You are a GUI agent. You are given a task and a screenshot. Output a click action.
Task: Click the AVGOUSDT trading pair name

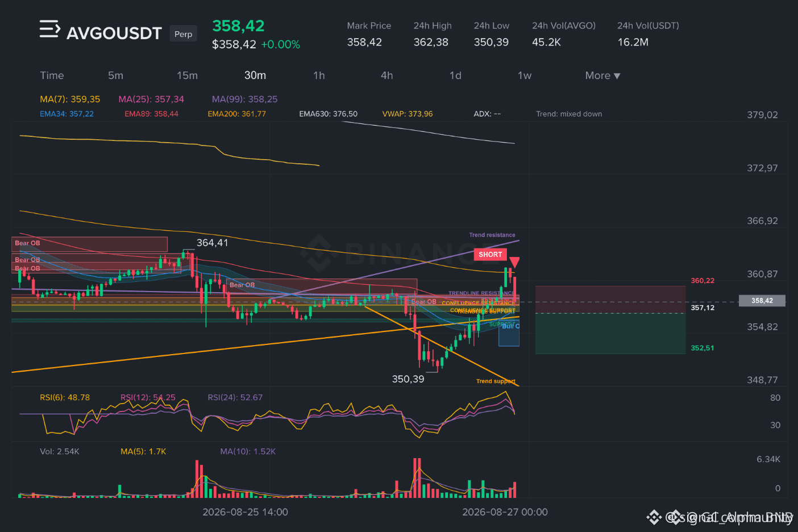click(114, 34)
